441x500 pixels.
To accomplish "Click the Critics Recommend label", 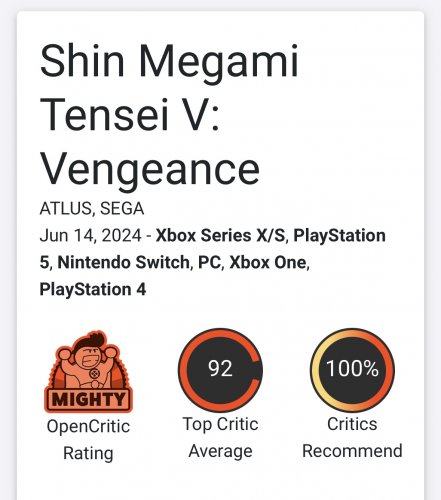I will coord(352,438).
